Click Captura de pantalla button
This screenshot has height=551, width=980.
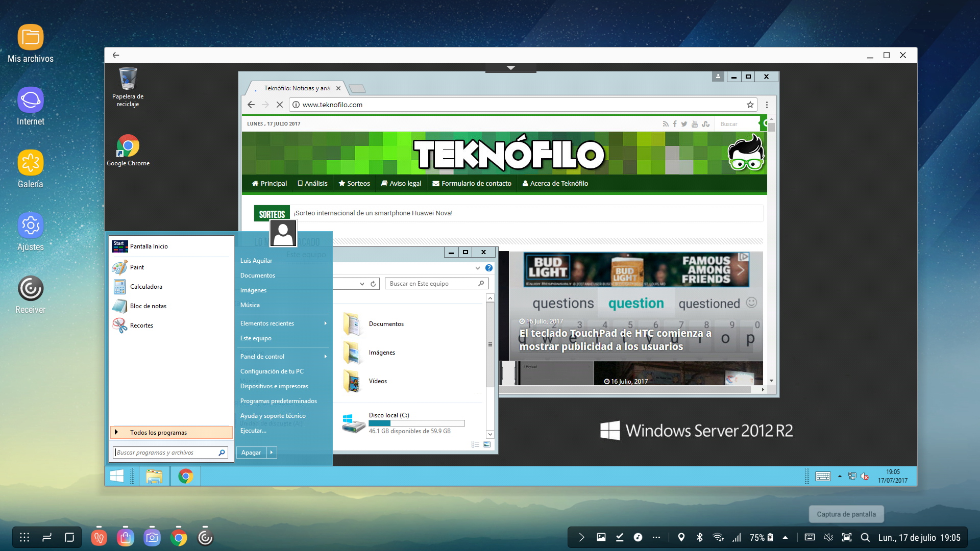(846, 514)
